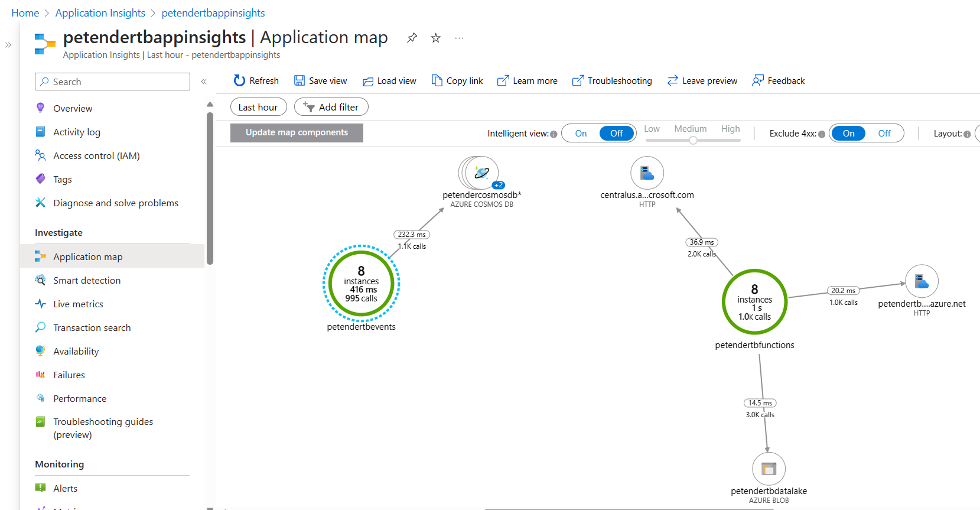Select the petendertbevents 8 instances node
Viewport: 980px width, 510px height.
tap(362, 284)
